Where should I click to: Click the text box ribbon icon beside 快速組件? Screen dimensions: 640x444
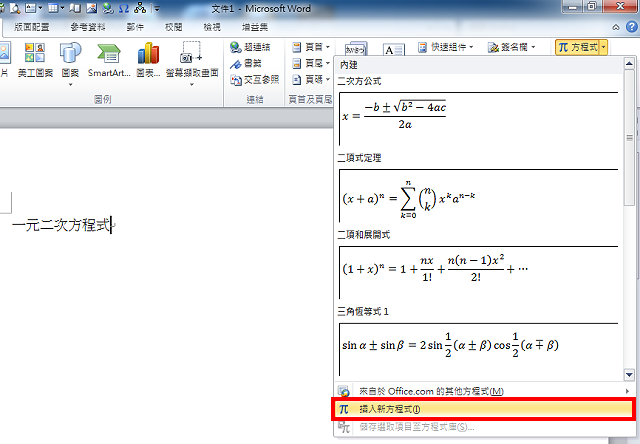(393, 49)
